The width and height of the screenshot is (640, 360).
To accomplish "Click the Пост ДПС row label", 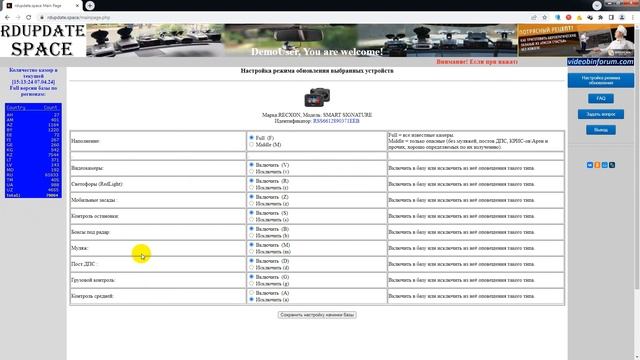I will (83, 264).
